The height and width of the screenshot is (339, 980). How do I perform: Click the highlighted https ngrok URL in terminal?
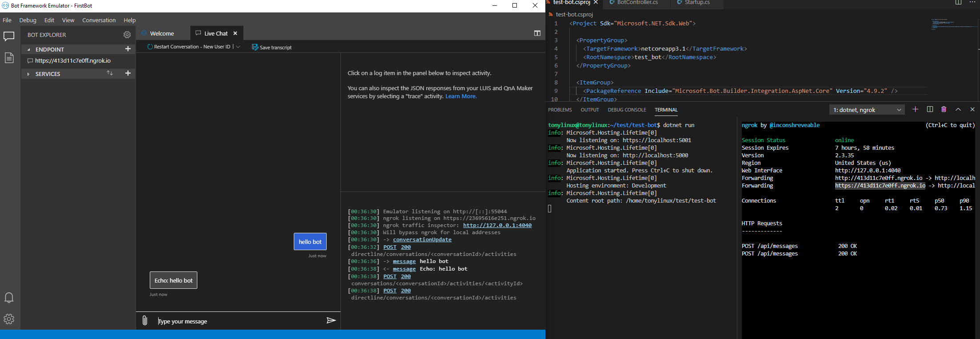[x=880, y=186]
